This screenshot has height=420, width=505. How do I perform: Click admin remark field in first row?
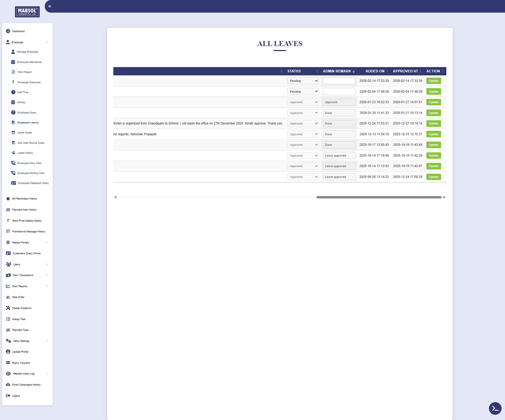[x=339, y=81]
